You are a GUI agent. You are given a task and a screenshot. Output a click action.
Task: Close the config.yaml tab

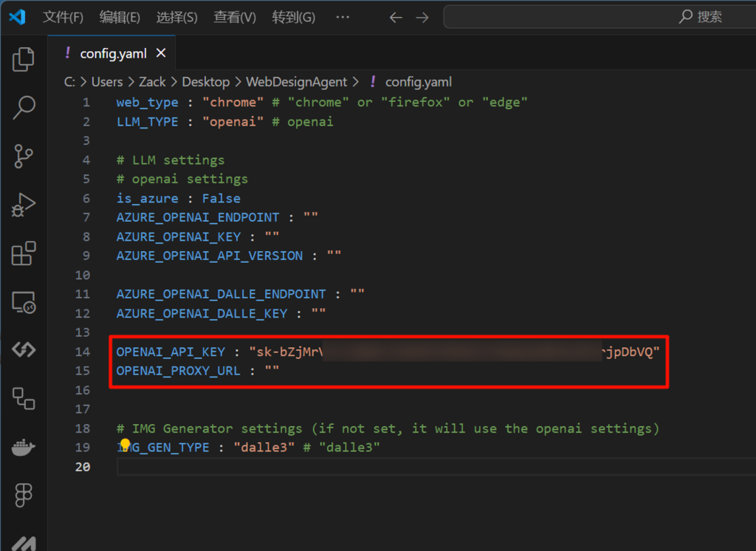click(161, 53)
